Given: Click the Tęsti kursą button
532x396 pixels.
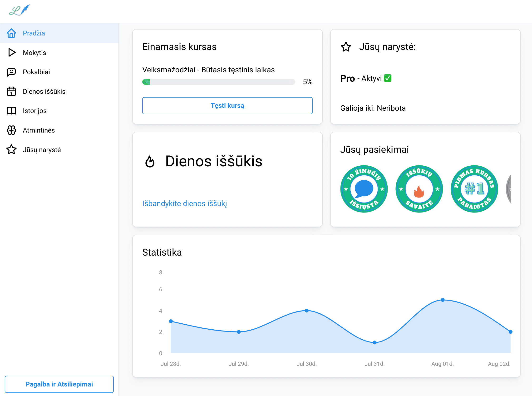Looking at the screenshot, I should point(227,105).
